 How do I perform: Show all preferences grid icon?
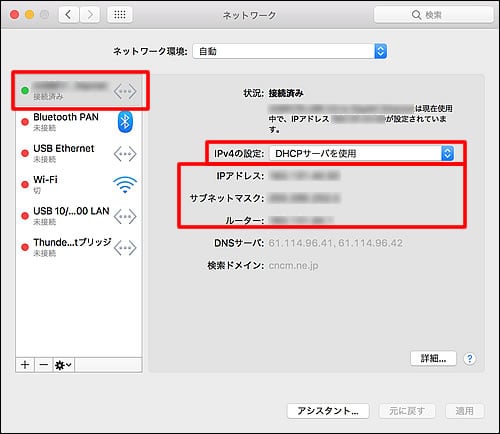point(120,15)
